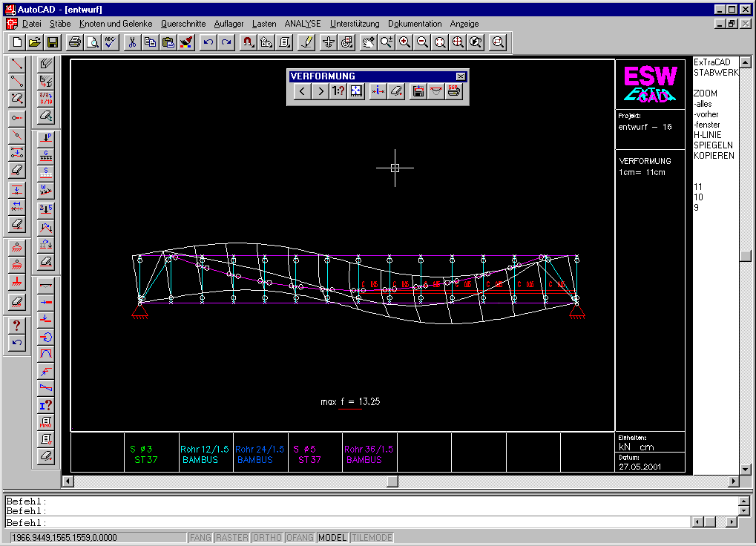Click the drawing area's right scroll arrow
The width and height of the screenshot is (756, 546).
(x=733, y=481)
